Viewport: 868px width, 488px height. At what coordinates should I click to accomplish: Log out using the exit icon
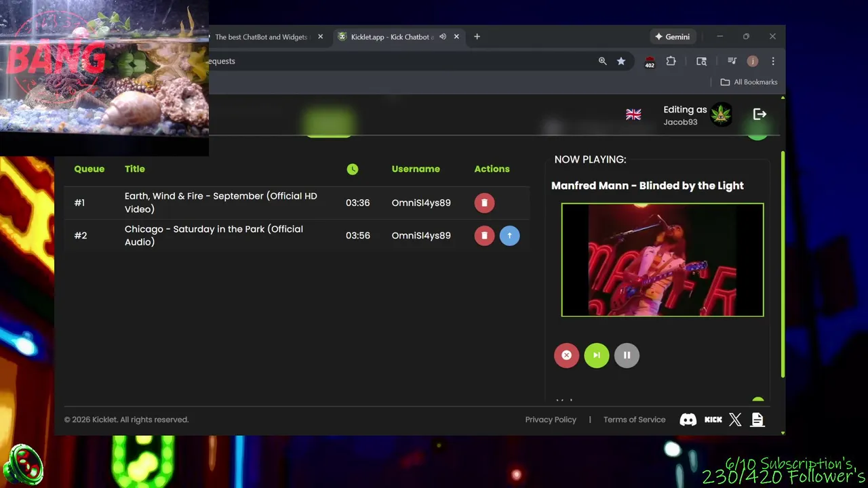(x=759, y=115)
